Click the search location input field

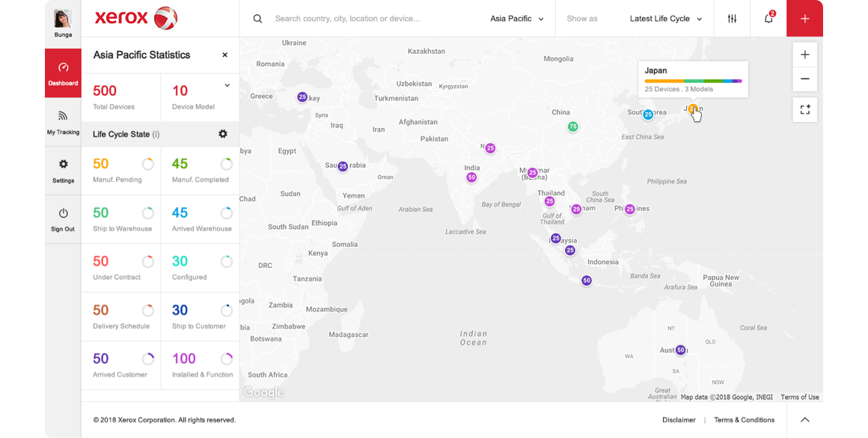point(376,18)
